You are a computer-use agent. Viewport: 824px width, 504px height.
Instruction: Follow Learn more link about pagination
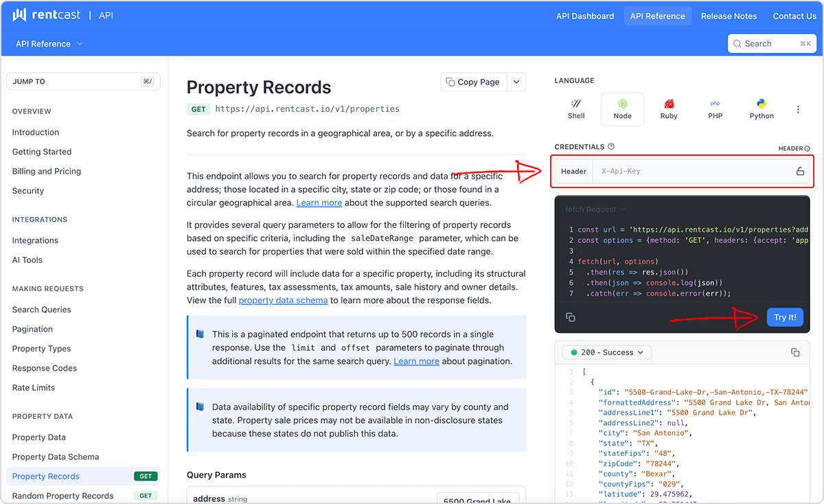pyautogui.click(x=416, y=361)
